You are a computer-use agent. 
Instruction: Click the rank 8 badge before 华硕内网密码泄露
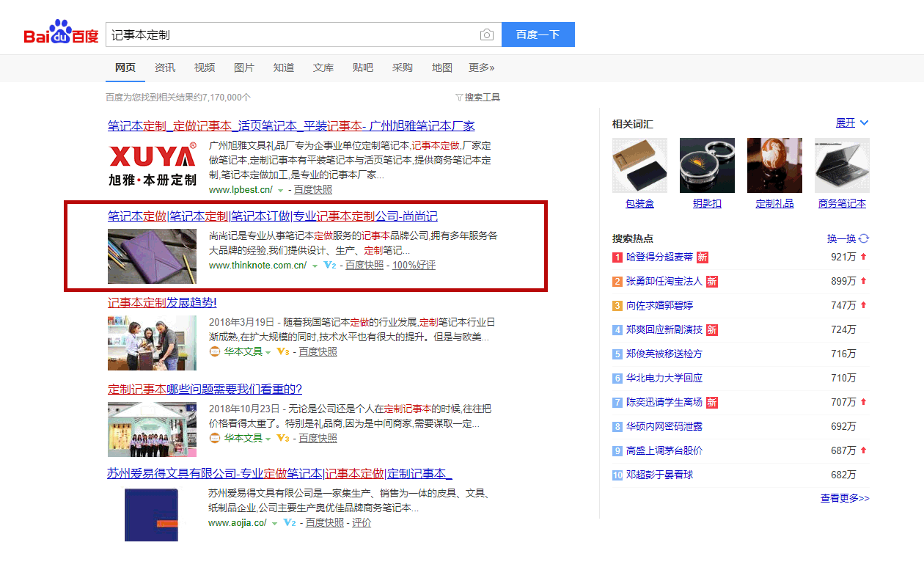coord(617,427)
